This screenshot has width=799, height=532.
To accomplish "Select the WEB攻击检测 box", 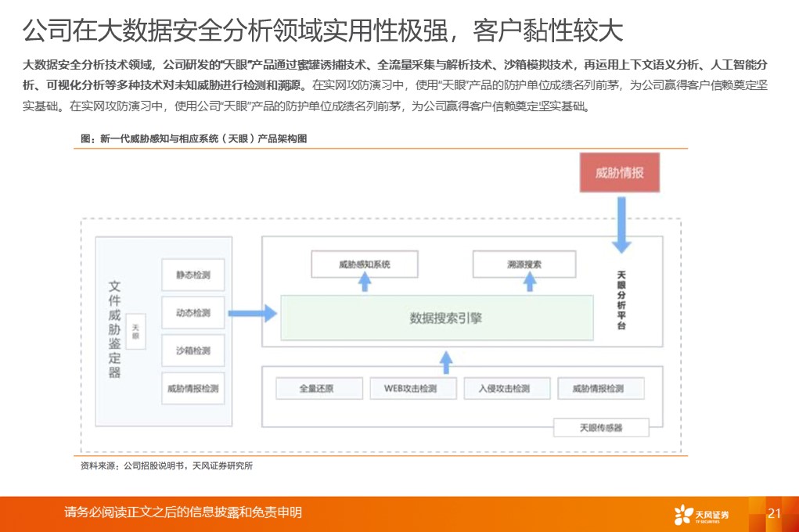I will 411,388.
